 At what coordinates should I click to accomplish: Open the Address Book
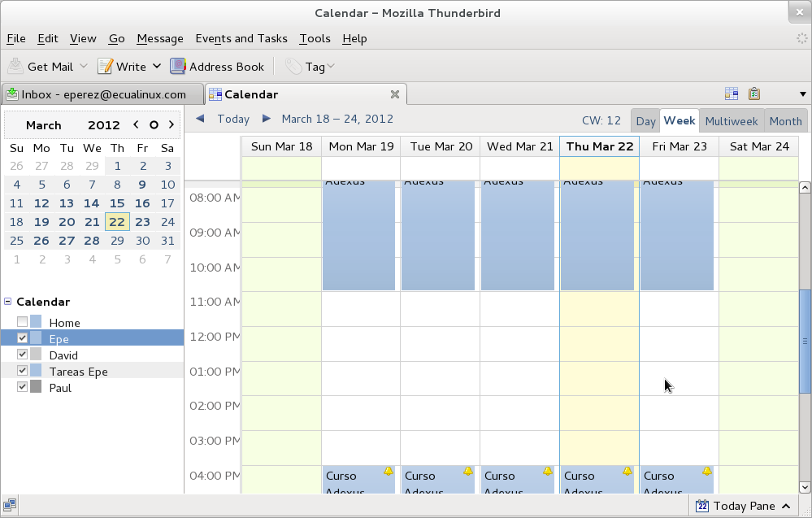(x=217, y=67)
